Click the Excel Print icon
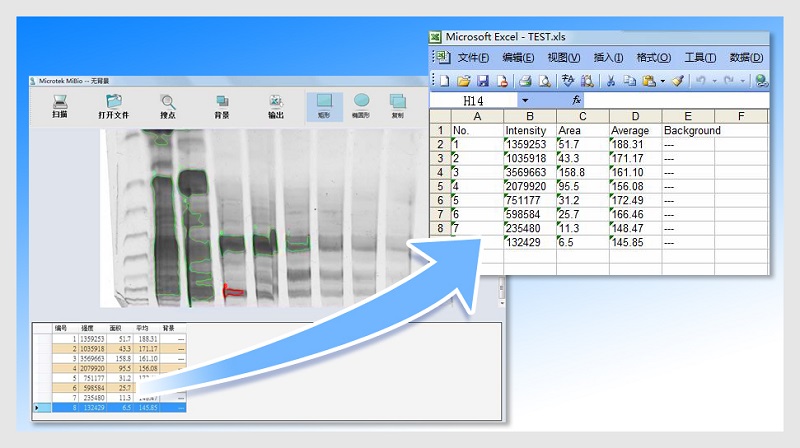Viewport: 800px width, 448px height. [x=524, y=80]
